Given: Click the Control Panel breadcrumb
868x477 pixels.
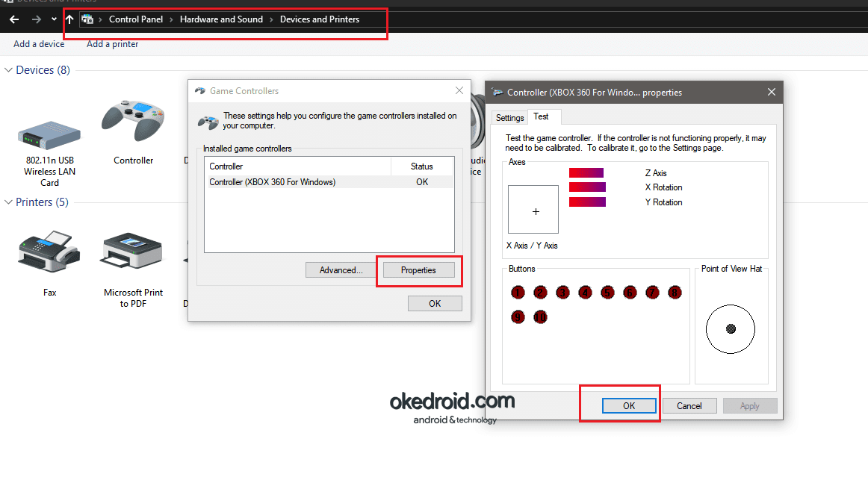Looking at the screenshot, I should pyautogui.click(x=136, y=19).
